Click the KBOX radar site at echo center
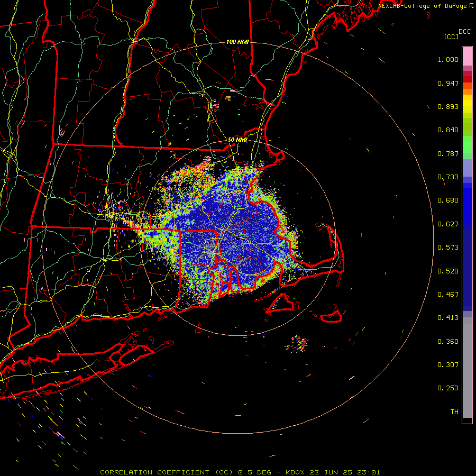Viewport: 476px width, 476px height. [x=238, y=238]
